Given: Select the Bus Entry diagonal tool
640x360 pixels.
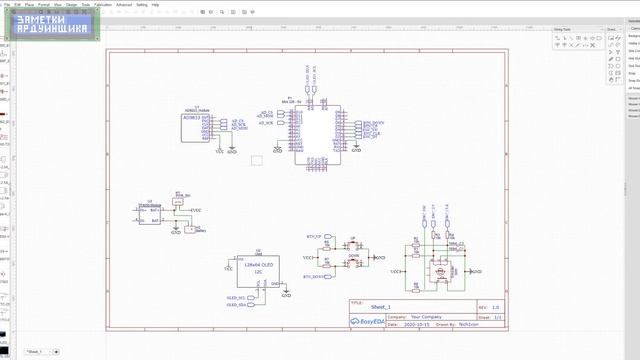Looking at the screenshot, I should click(571, 38).
